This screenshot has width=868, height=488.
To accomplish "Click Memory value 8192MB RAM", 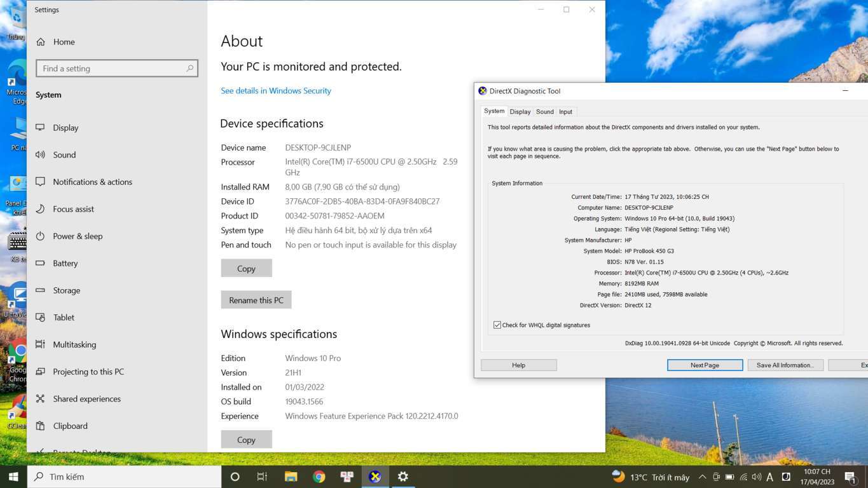I will [x=642, y=284].
